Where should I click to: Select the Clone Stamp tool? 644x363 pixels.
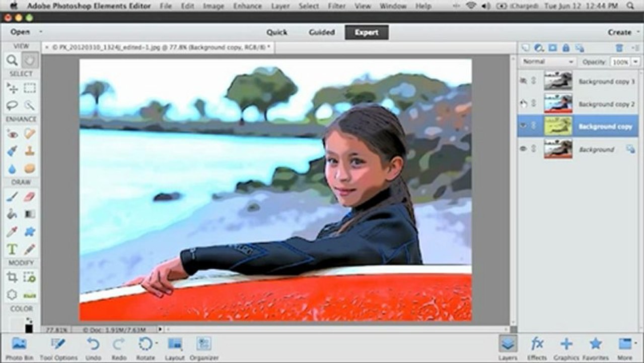click(30, 151)
